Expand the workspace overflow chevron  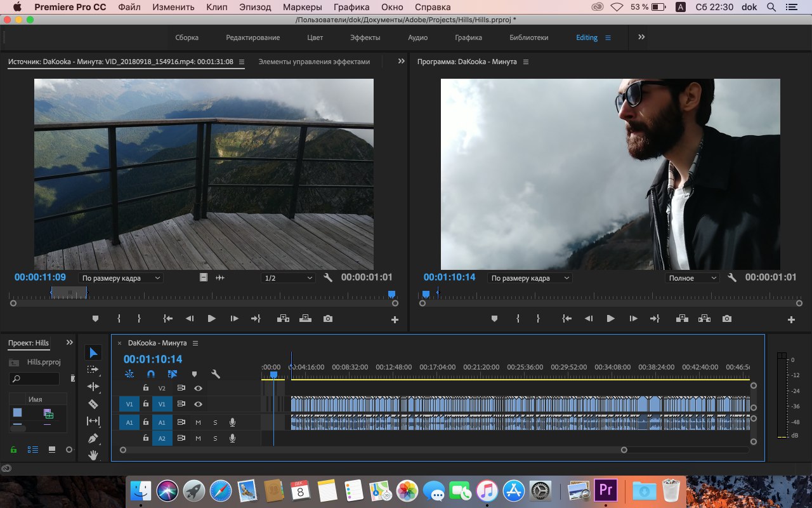641,37
